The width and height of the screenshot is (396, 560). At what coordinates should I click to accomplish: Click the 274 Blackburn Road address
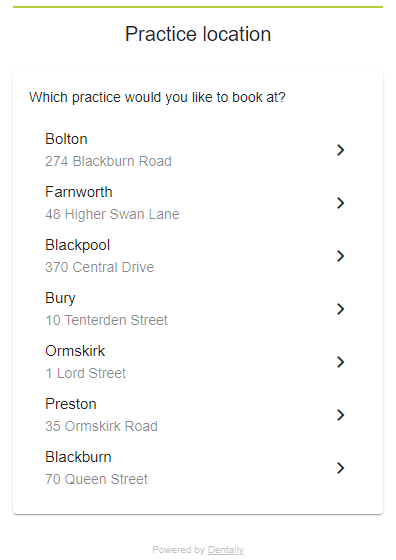pyautogui.click(x=108, y=161)
